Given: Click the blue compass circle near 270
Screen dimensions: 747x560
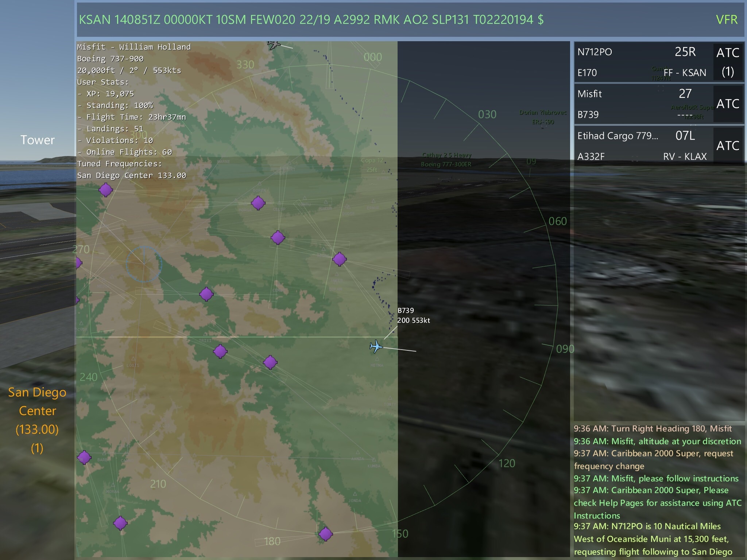Looking at the screenshot, I should point(144,264).
